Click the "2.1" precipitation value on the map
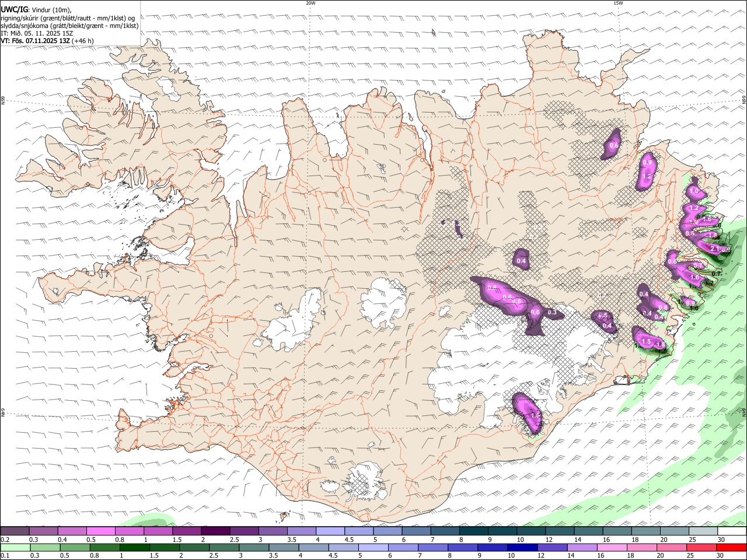 (715, 249)
